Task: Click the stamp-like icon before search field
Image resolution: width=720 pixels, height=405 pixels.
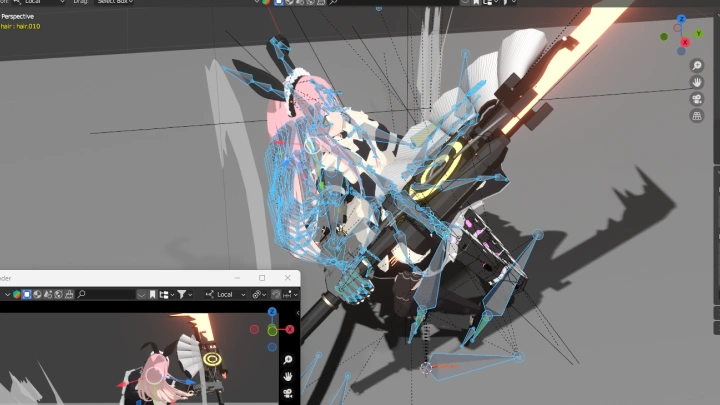Action: tap(69, 294)
